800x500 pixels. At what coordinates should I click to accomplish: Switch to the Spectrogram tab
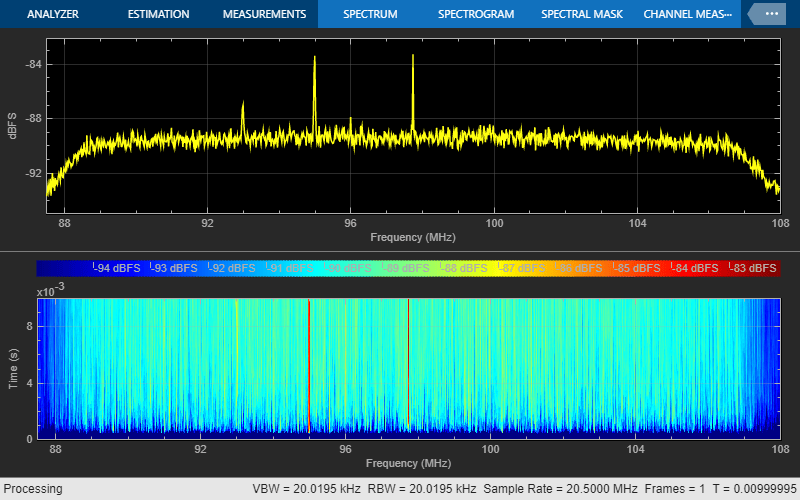pyautogui.click(x=476, y=14)
